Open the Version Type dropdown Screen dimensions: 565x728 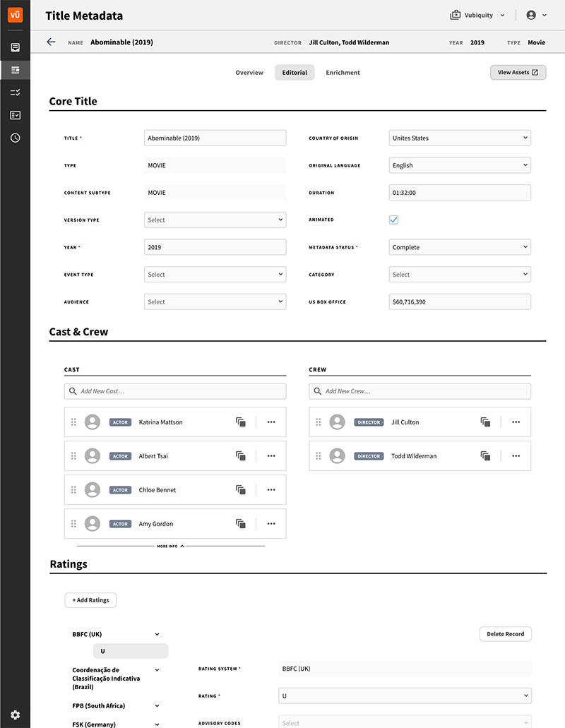point(215,220)
